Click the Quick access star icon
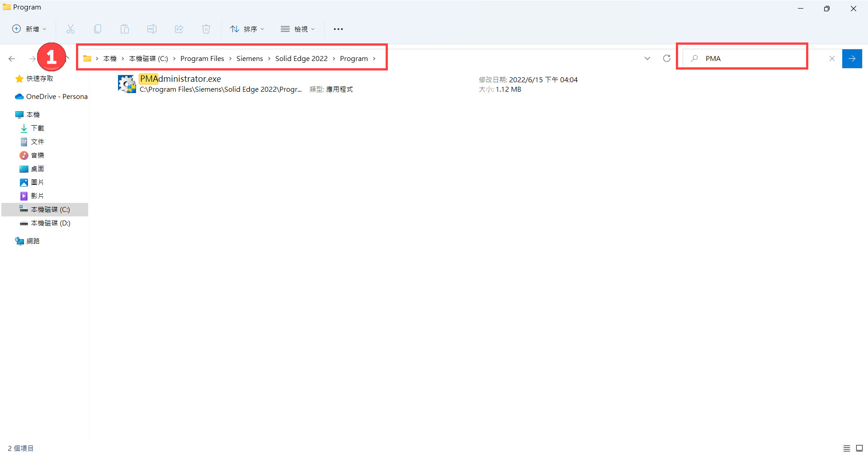The height and width of the screenshot is (455, 868). pyautogui.click(x=19, y=79)
